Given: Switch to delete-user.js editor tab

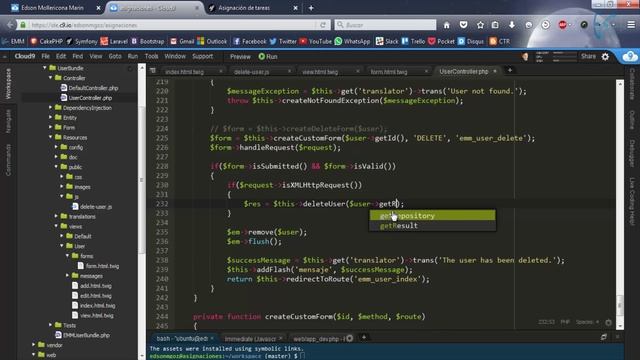Looking at the screenshot, I should point(251,71).
